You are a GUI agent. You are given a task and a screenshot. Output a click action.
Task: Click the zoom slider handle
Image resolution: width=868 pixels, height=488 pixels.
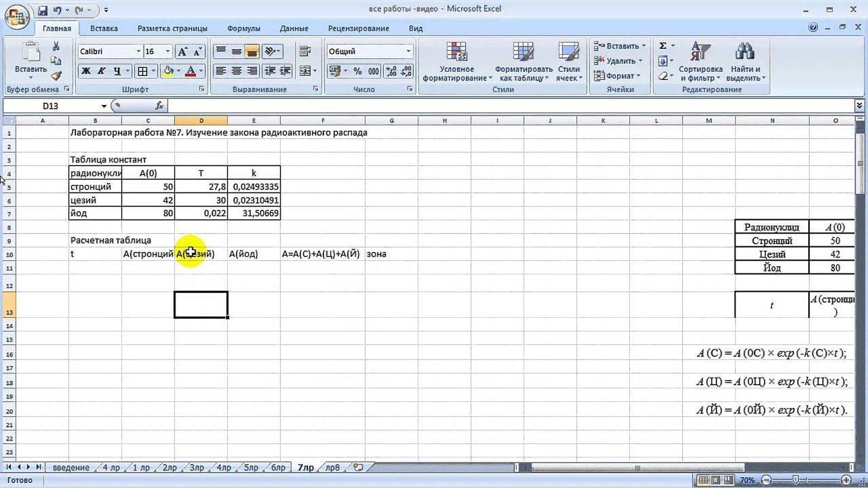(797, 481)
